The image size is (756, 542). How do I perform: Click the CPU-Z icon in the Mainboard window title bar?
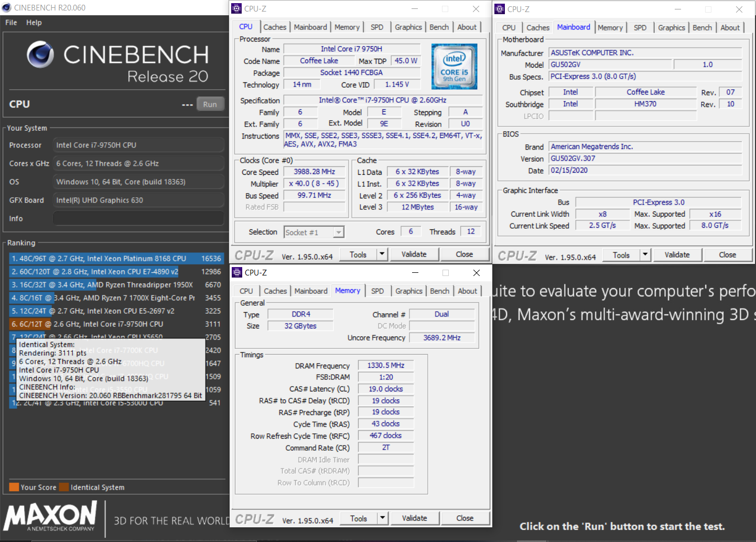tap(500, 9)
